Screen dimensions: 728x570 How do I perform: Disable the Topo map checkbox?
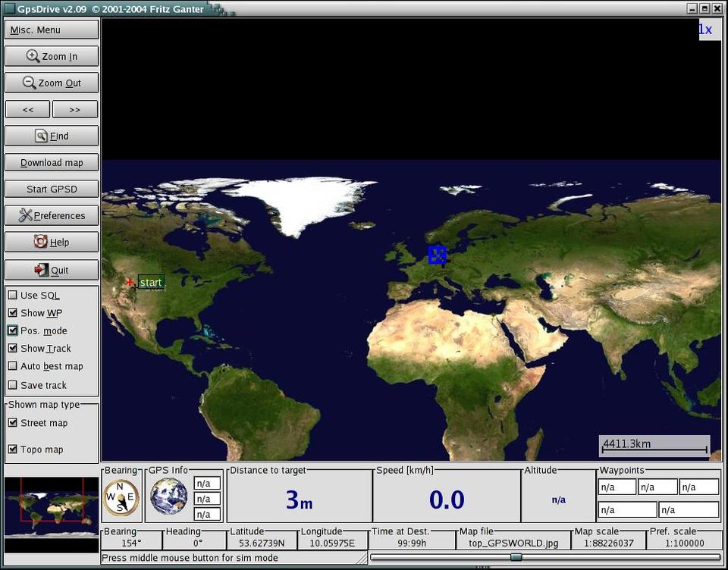tap(13, 449)
